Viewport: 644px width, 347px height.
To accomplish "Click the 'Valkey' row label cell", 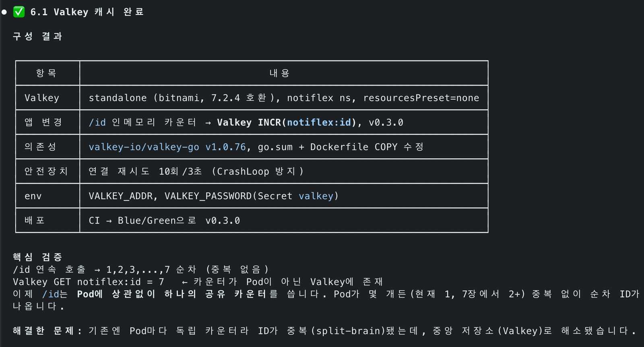I will [47, 98].
